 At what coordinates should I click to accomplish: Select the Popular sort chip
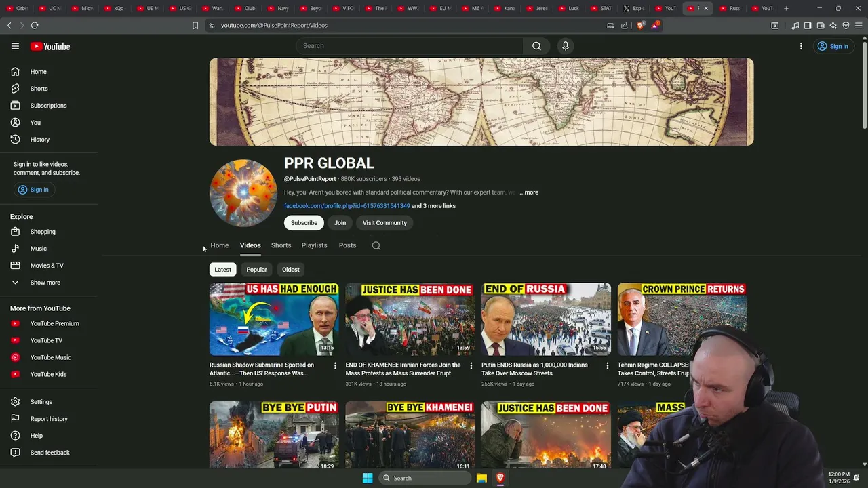tap(256, 270)
